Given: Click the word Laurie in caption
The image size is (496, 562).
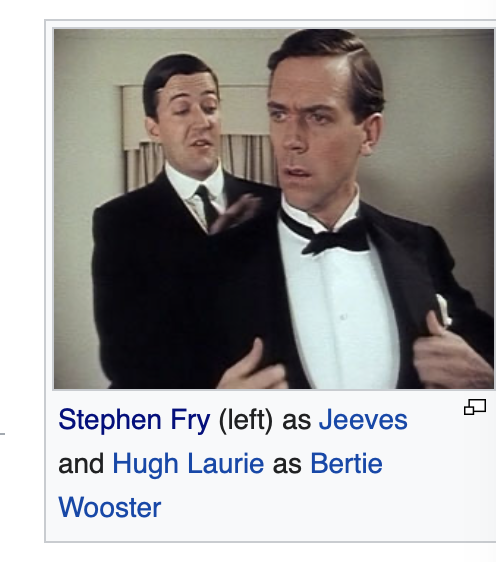Looking at the screenshot, I should [x=226, y=463].
